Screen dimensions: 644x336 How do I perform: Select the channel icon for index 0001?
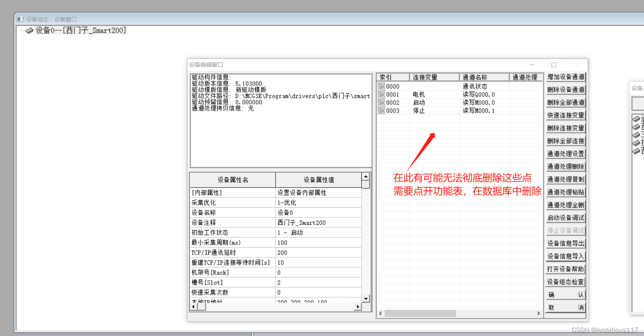pos(381,95)
